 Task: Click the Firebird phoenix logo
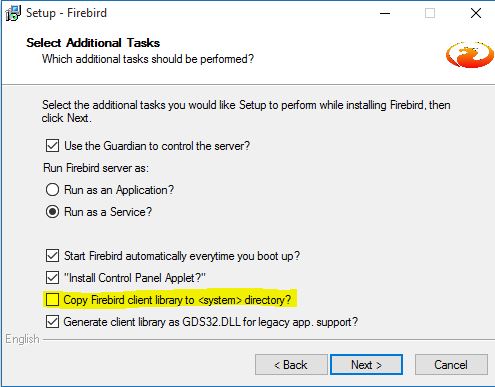[470, 54]
